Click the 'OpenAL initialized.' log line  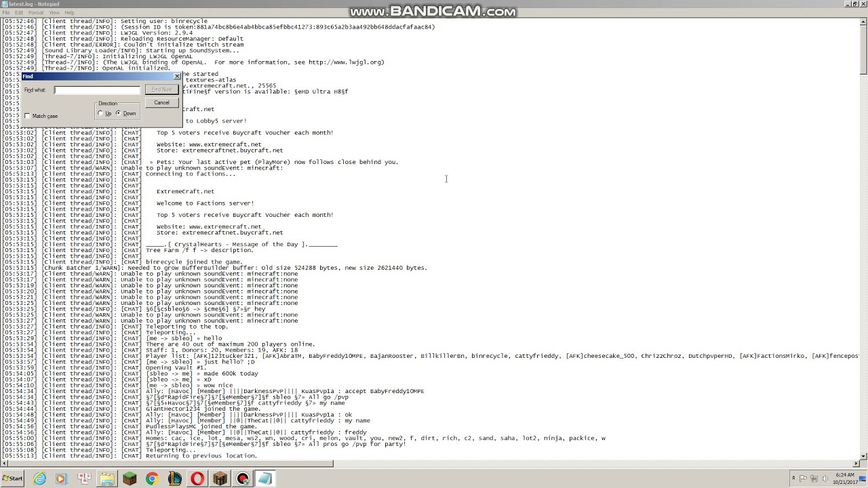click(x=135, y=68)
